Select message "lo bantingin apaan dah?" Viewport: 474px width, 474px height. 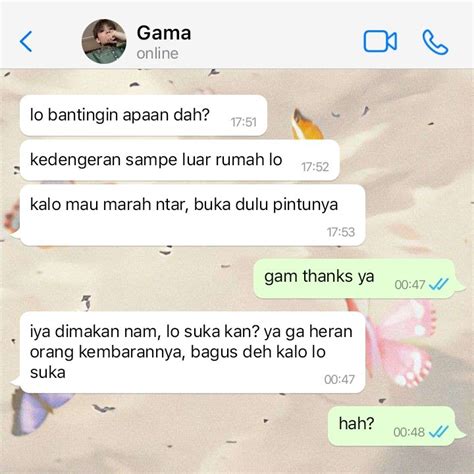[143, 116]
